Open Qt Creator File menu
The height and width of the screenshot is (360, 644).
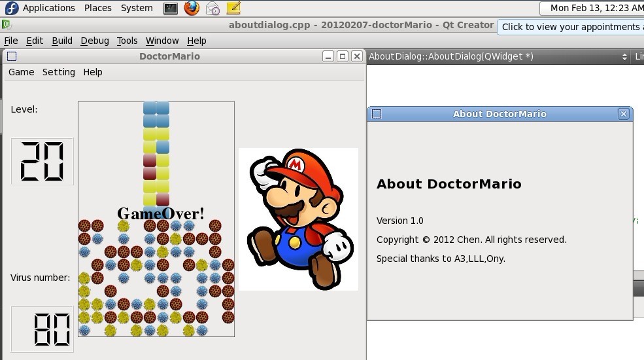click(11, 41)
